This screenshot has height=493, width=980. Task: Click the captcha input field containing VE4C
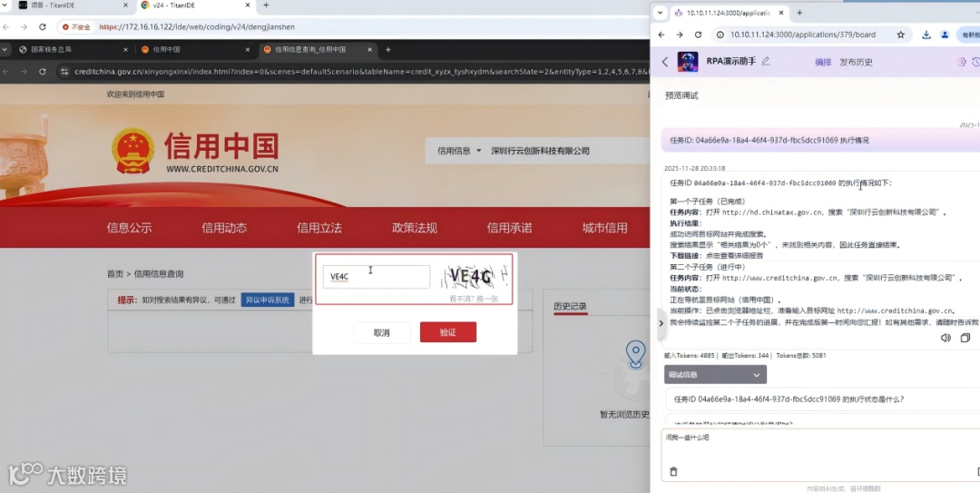(377, 277)
